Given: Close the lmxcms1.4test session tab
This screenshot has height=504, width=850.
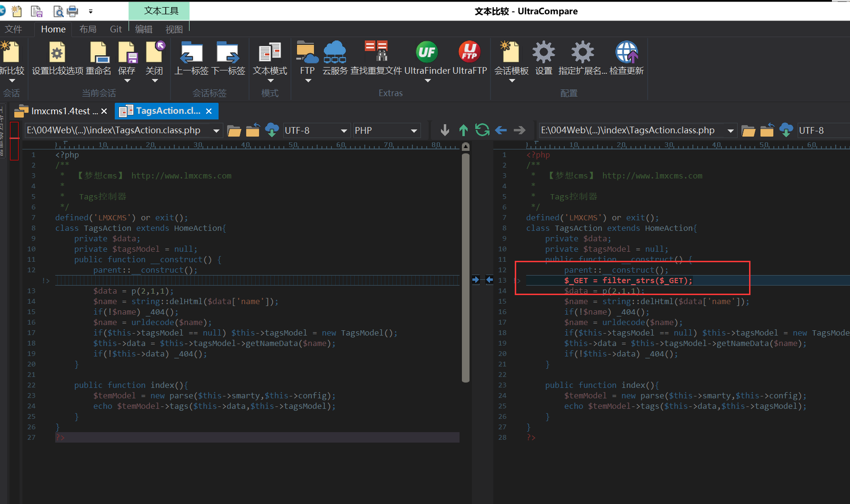Looking at the screenshot, I should coord(104,111).
